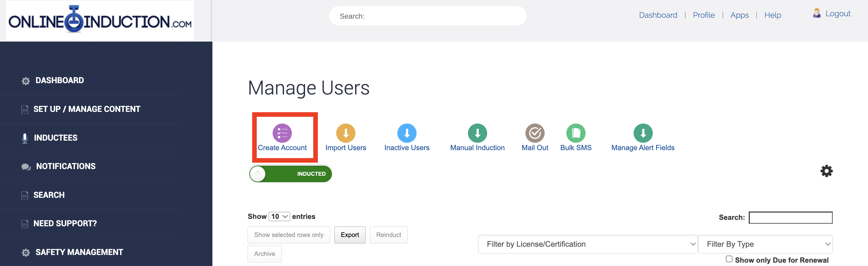Focus the top header Search field
Screen dimensions: 868x266
[x=428, y=16]
